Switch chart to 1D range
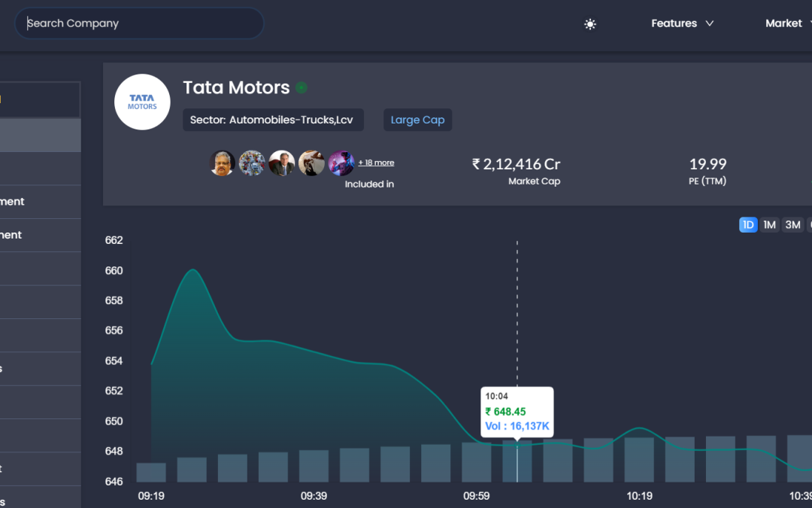The height and width of the screenshot is (508, 812). point(748,225)
